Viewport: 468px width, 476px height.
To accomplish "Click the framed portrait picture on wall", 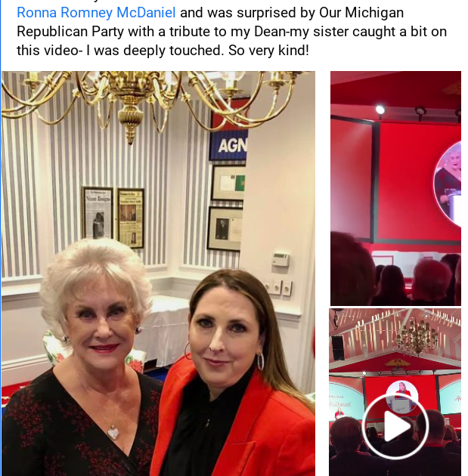I will (x=225, y=229).
